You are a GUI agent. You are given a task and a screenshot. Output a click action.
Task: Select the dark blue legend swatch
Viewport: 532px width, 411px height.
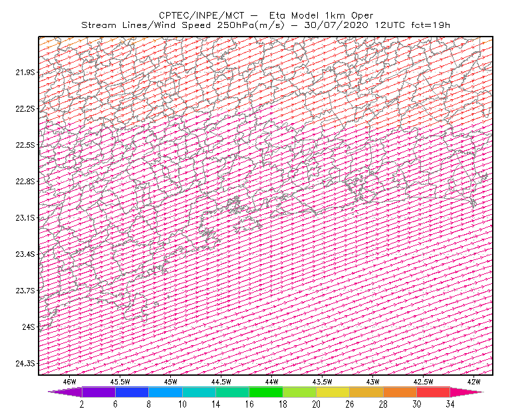coord(132,392)
